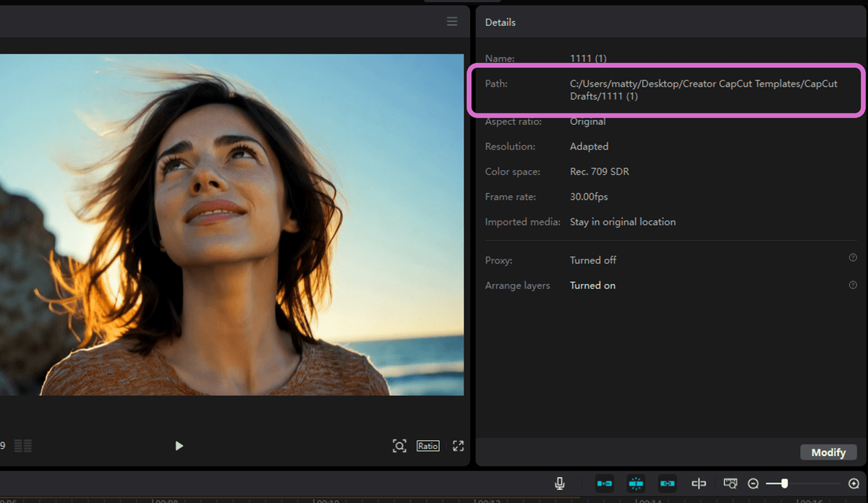Click the 'Original' aspect ratio value

[588, 121]
